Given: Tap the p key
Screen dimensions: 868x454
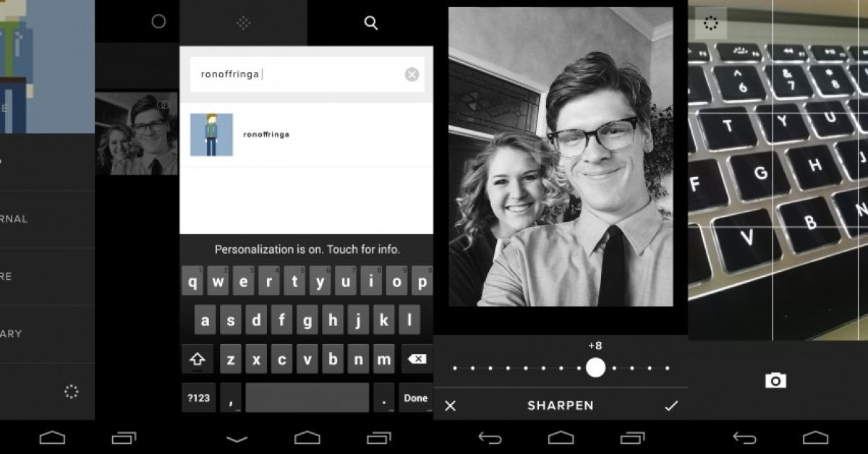Looking at the screenshot, I should (422, 281).
